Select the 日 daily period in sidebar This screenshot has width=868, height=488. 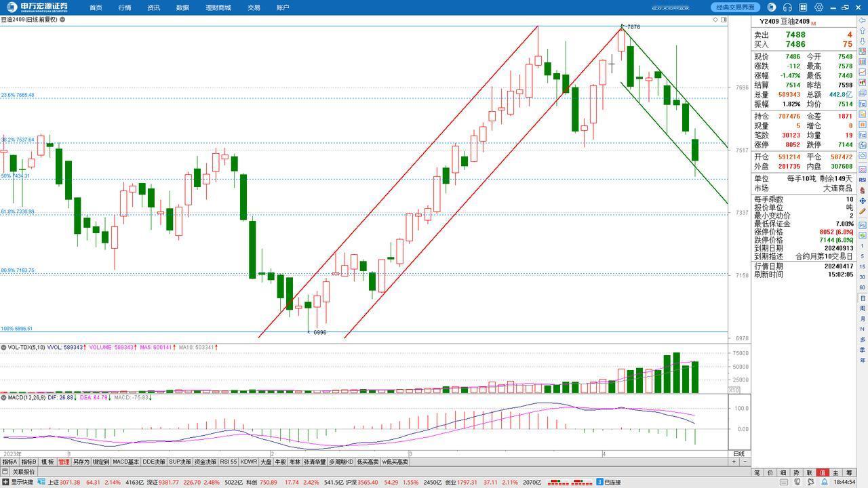tap(863, 298)
